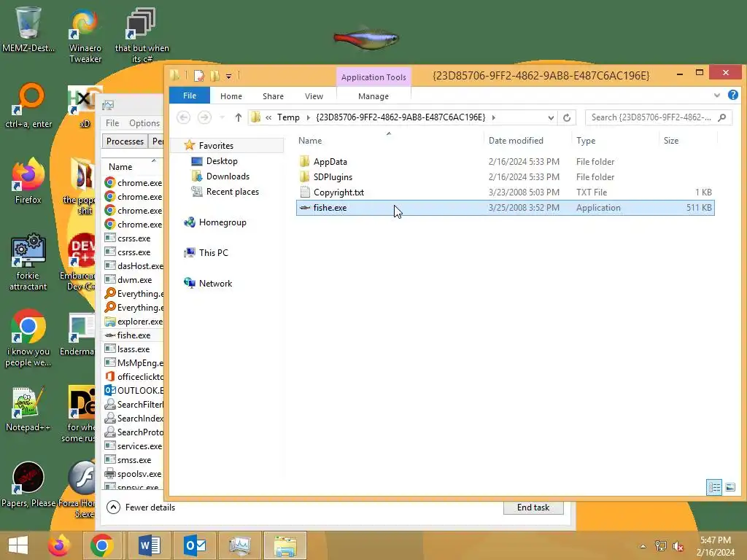
Task: Select fishe.exe in the Explorer file list
Action: point(505,208)
